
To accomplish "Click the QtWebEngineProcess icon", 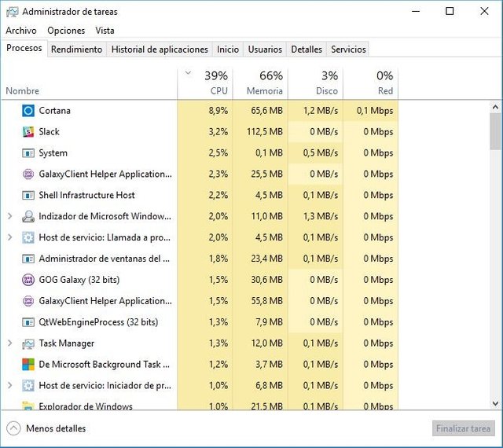I will (28, 322).
